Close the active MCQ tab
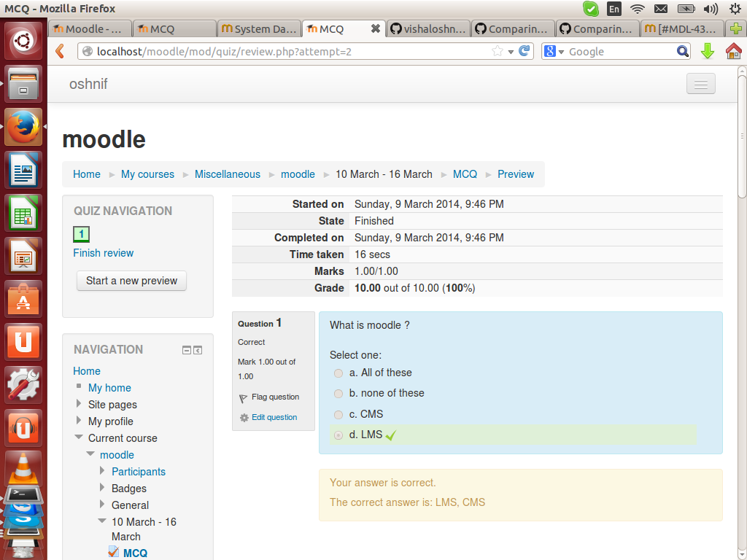The height and width of the screenshot is (560, 747). (376, 28)
